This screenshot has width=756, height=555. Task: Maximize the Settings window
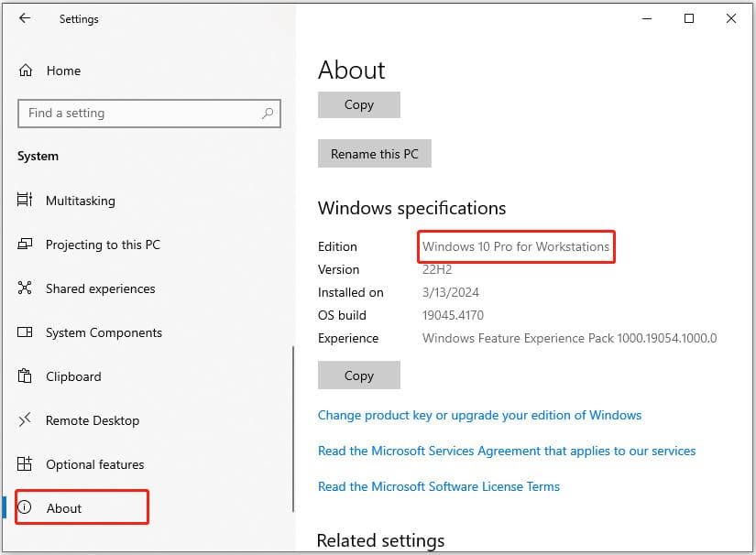tap(689, 18)
